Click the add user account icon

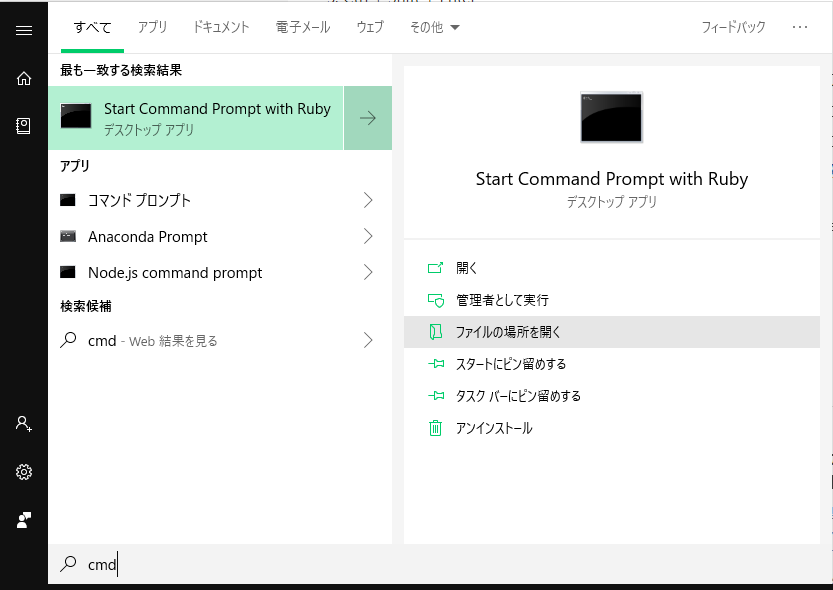[x=24, y=424]
